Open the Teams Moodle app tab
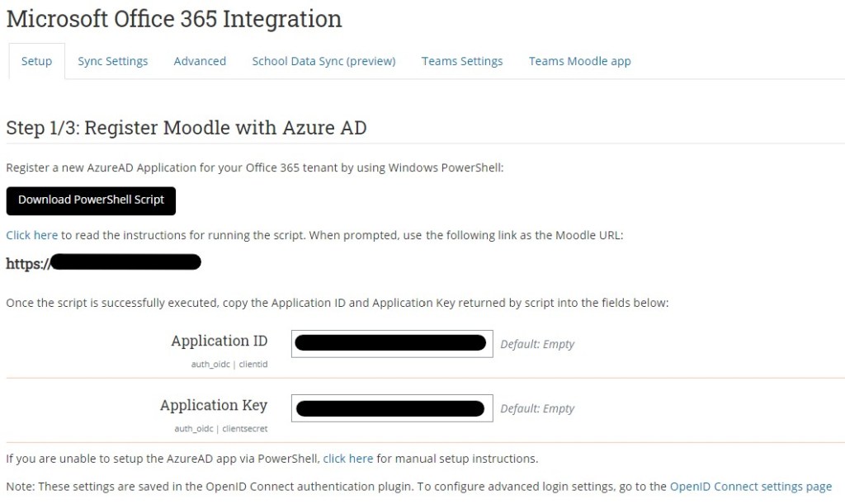Screen dimensions: 845x504 pos(579,61)
